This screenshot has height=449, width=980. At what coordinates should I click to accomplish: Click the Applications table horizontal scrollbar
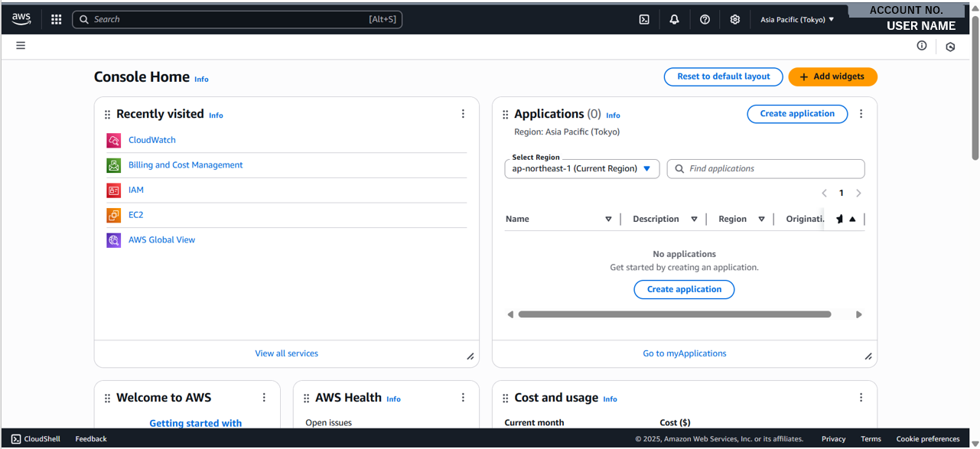[674, 314]
